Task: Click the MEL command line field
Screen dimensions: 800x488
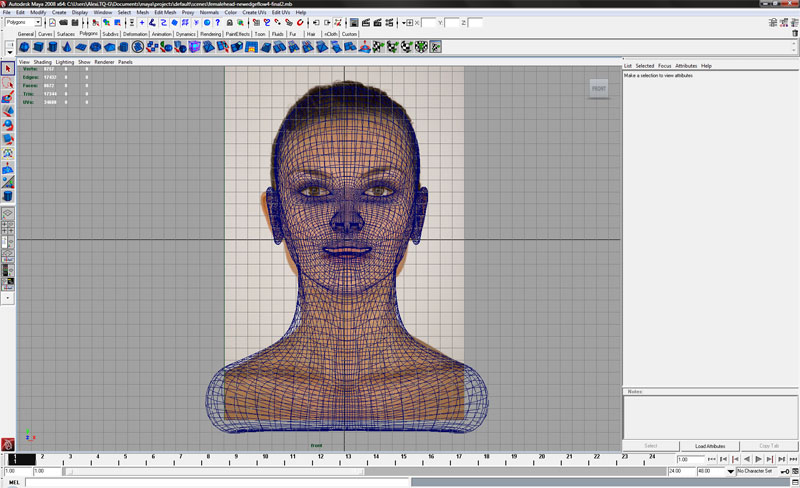Action: tap(217, 482)
